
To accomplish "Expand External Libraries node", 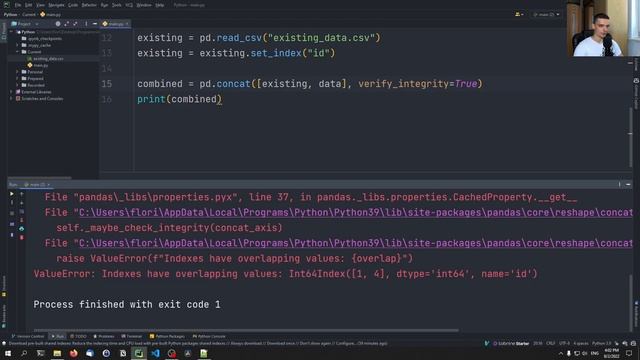I will pyautogui.click(x=12, y=92).
